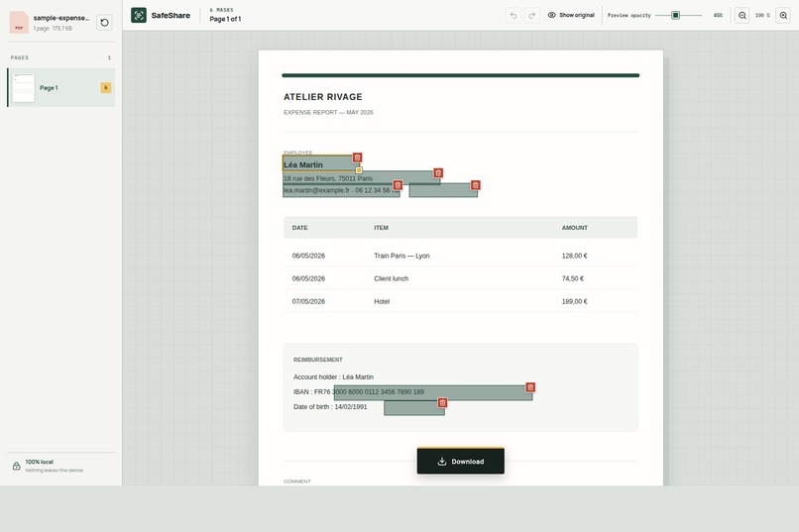Click the 'Page 1 of 1' indicator
The image size is (799, 532).
[225, 19]
